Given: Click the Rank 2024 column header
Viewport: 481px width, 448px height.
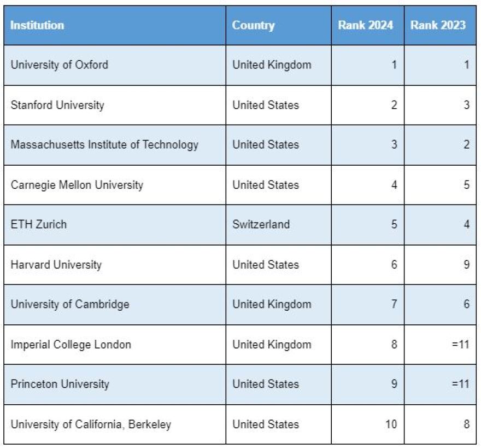Looking at the screenshot, I should tap(365, 25).
